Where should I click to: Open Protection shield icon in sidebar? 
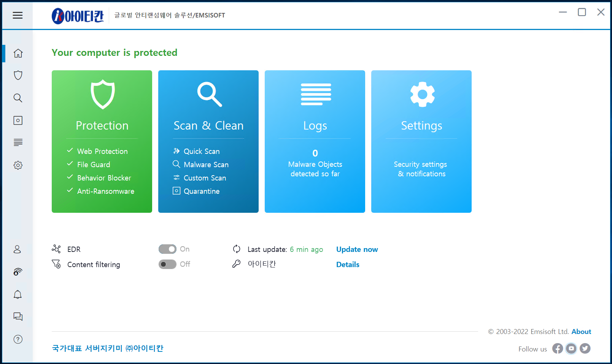(x=18, y=75)
